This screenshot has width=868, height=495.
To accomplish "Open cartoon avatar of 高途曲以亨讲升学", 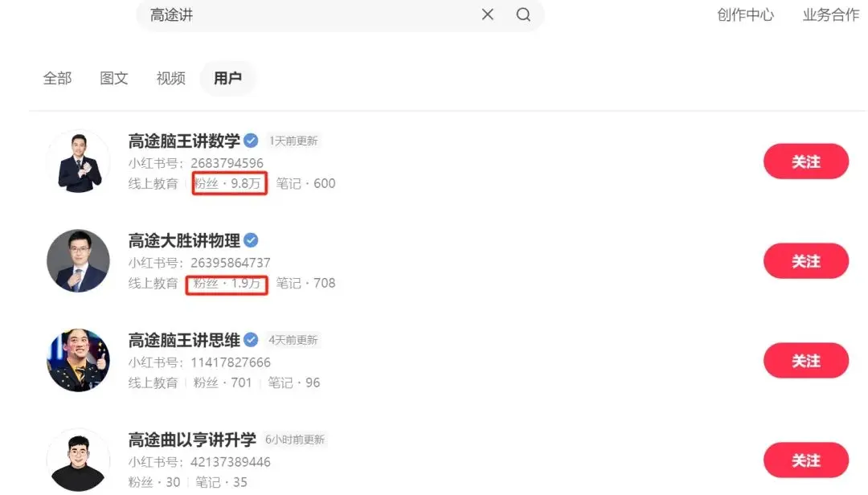I will pos(78,460).
